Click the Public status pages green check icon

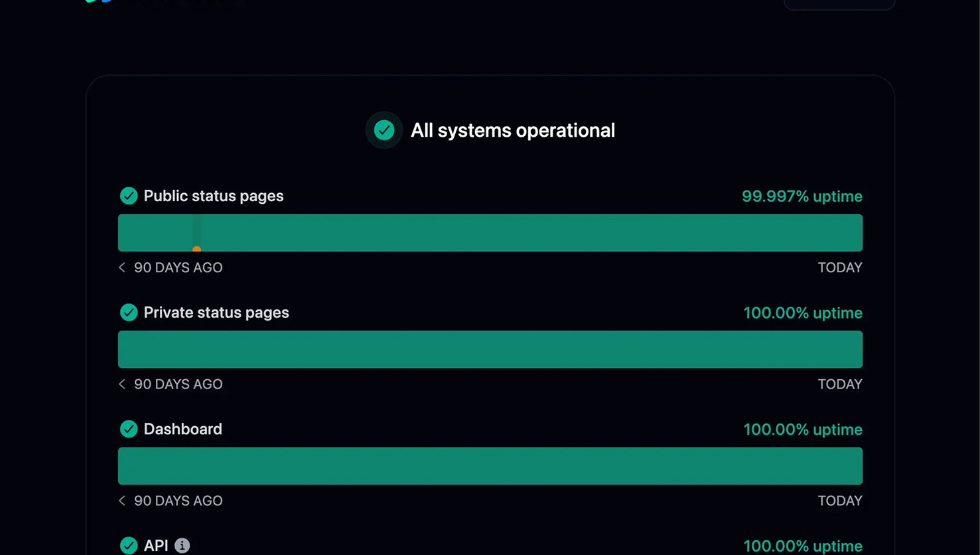[x=129, y=196]
